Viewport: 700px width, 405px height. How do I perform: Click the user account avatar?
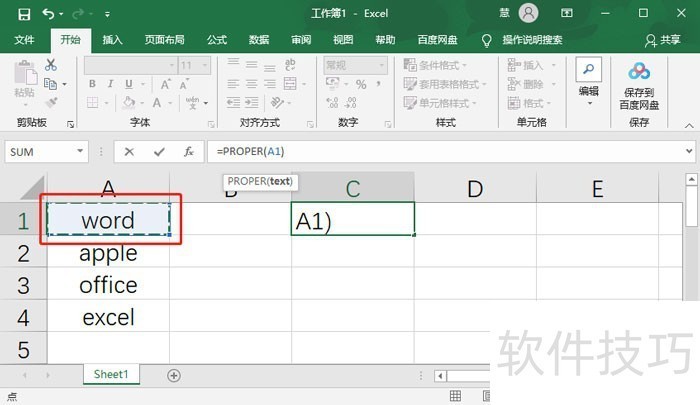point(528,13)
